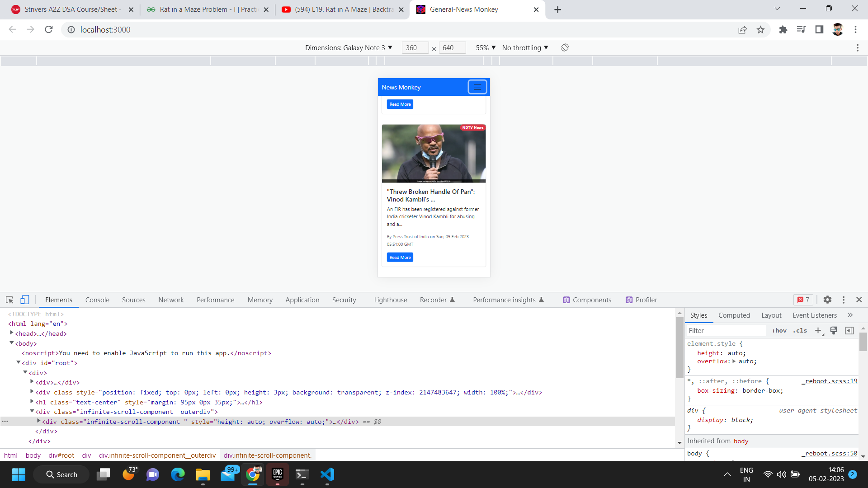Select the Inspect element tool
The height and width of the screenshot is (488, 868).
(9, 300)
